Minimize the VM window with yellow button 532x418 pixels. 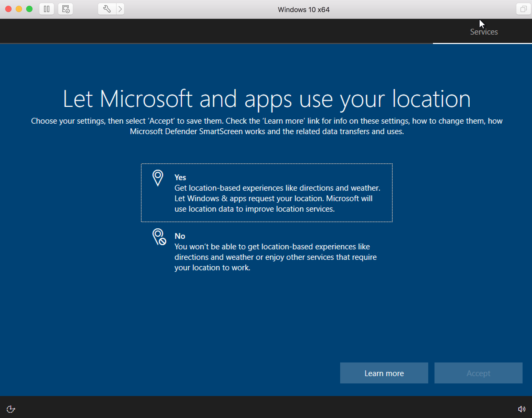coord(19,9)
